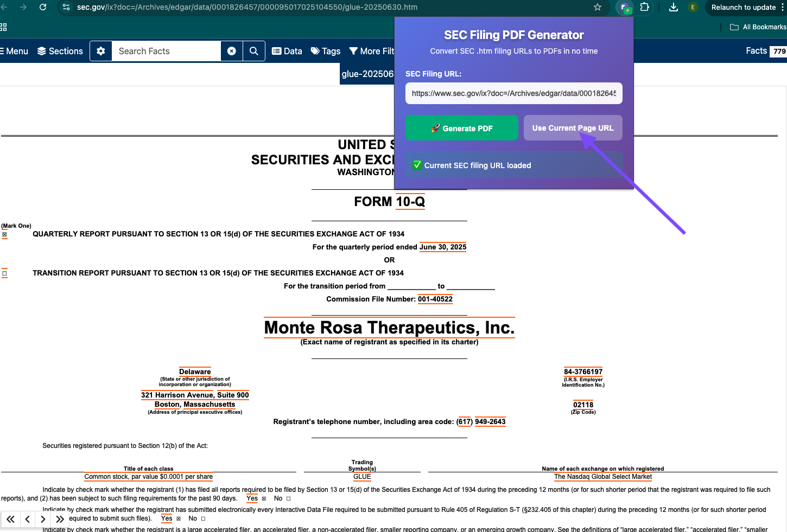This screenshot has width=787, height=532.
Task: Click the browser back arrow
Action: click(x=3, y=7)
